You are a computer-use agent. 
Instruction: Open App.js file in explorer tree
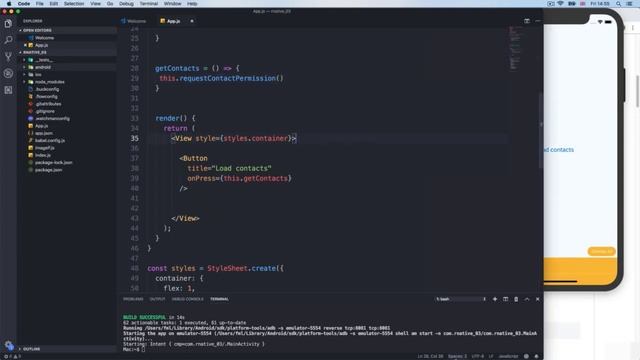coord(41,126)
